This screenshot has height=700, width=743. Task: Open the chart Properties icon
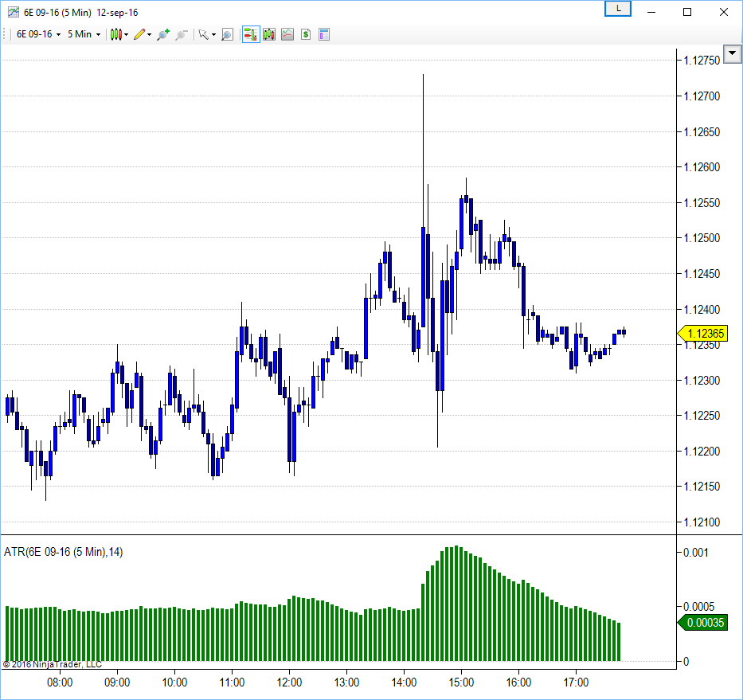(x=324, y=34)
